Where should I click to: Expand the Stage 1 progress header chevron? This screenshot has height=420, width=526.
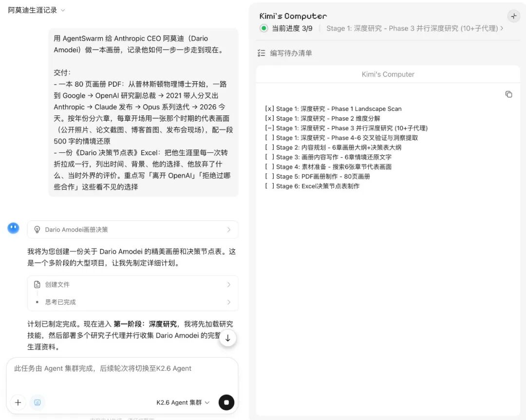502,28
